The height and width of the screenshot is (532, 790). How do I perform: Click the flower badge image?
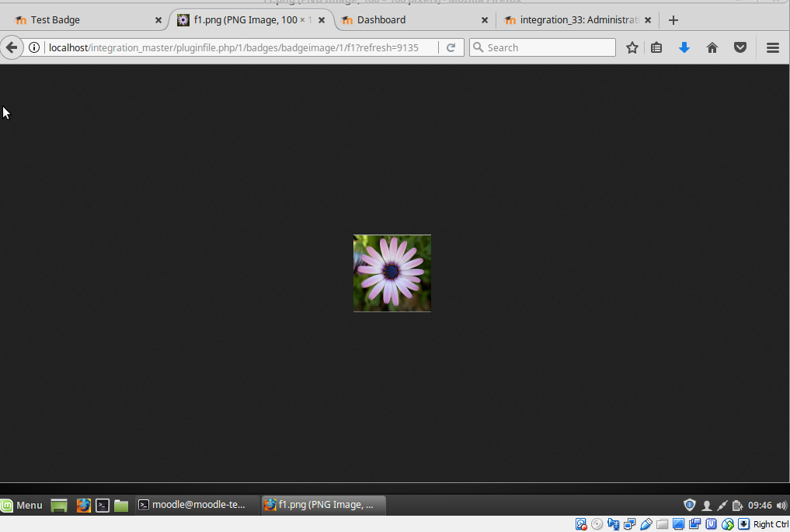(x=392, y=273)
